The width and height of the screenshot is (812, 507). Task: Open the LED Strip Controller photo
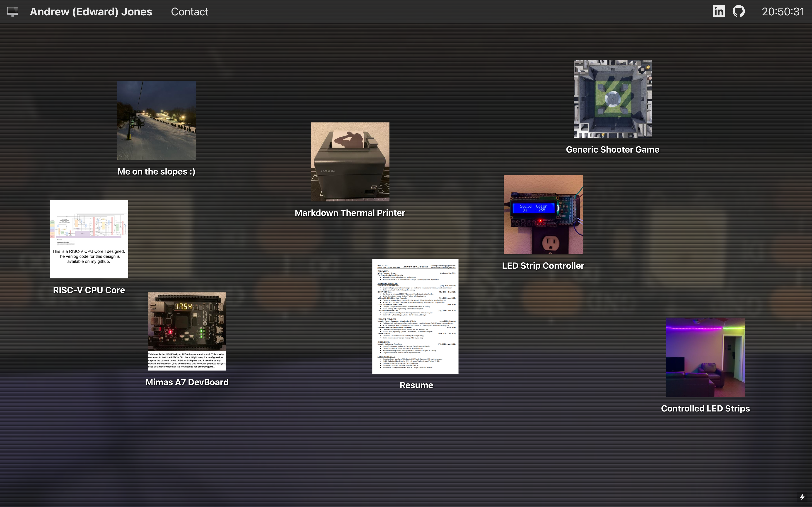543,214
